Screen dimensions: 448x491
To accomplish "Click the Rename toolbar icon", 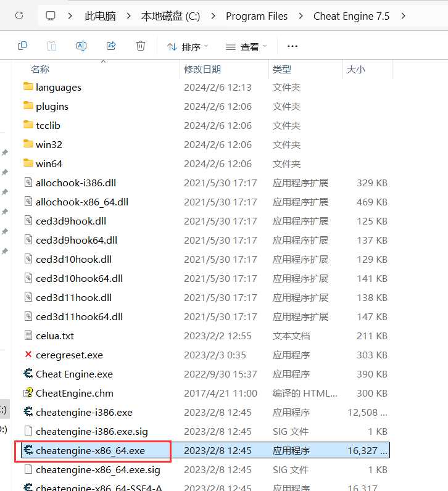I will [x=81, y=46].
